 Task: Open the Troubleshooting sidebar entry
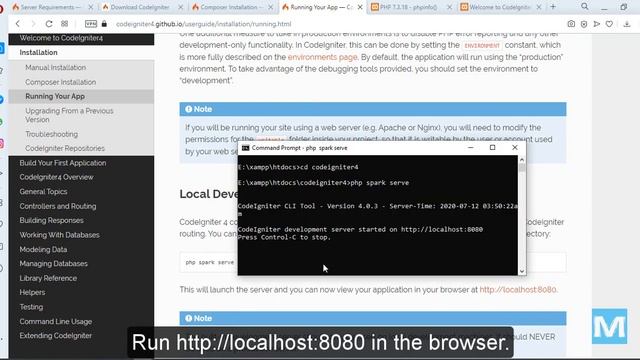(x=51, y=134)
